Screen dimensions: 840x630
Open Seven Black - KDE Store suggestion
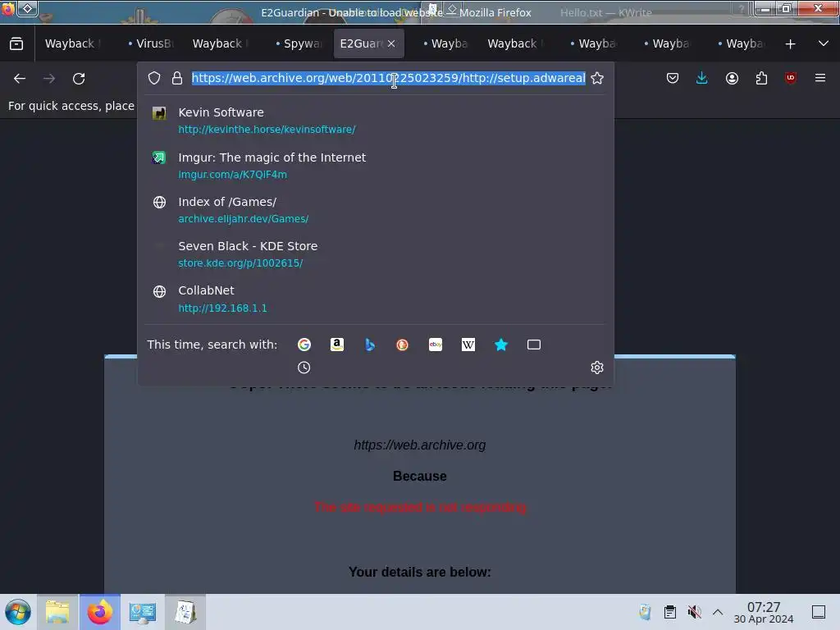(375, 254)
